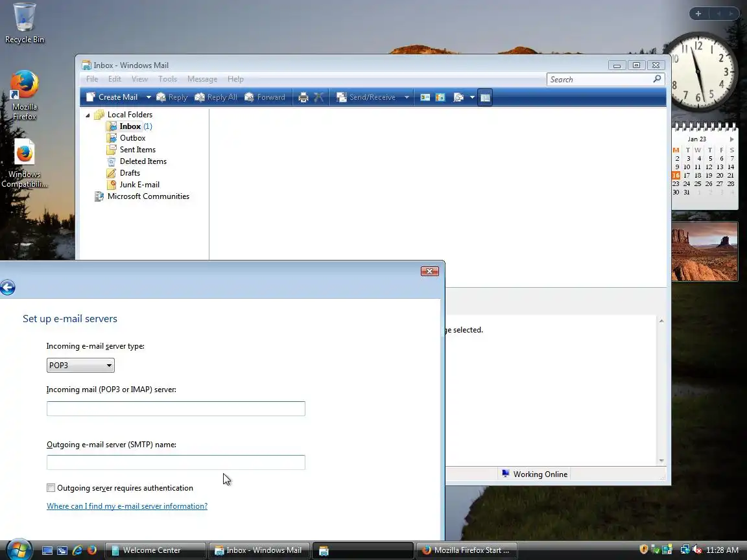
Task: Switch to Mozilla Firefox Start taskbar button
Action: [467, 550]
